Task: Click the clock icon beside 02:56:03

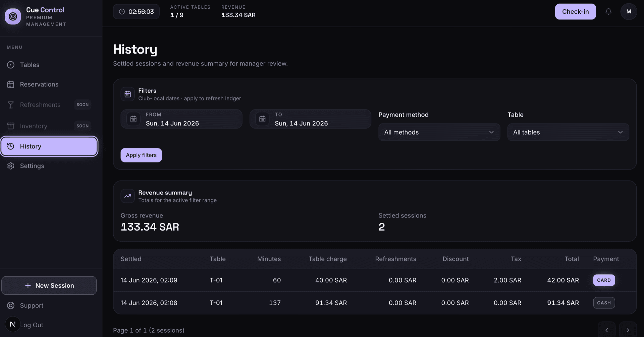Action: coord(122,12)
